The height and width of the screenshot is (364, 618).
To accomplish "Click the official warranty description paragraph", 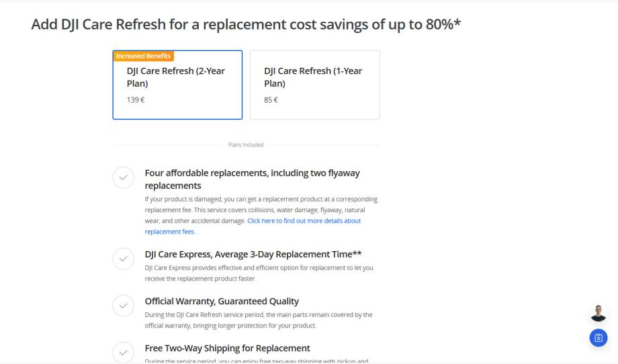I will (259, 320).
